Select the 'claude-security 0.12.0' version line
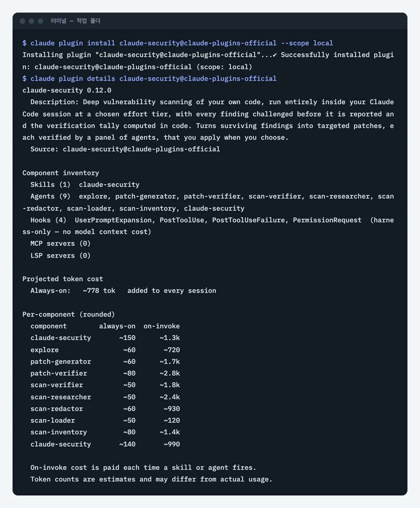The image size is (420, 508). coord(67,90)
